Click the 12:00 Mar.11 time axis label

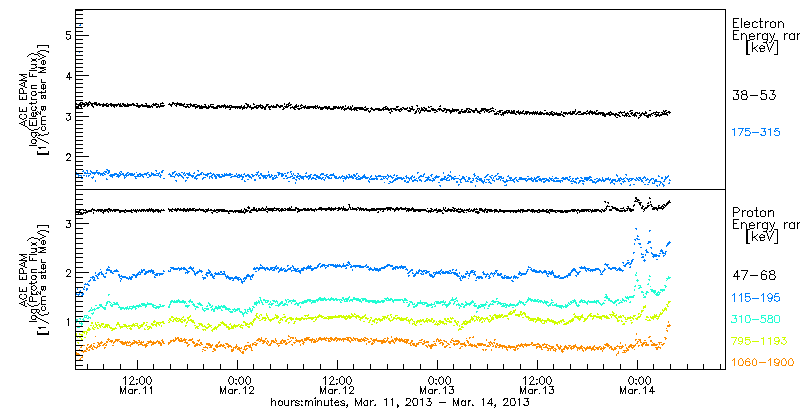point(137,385)
